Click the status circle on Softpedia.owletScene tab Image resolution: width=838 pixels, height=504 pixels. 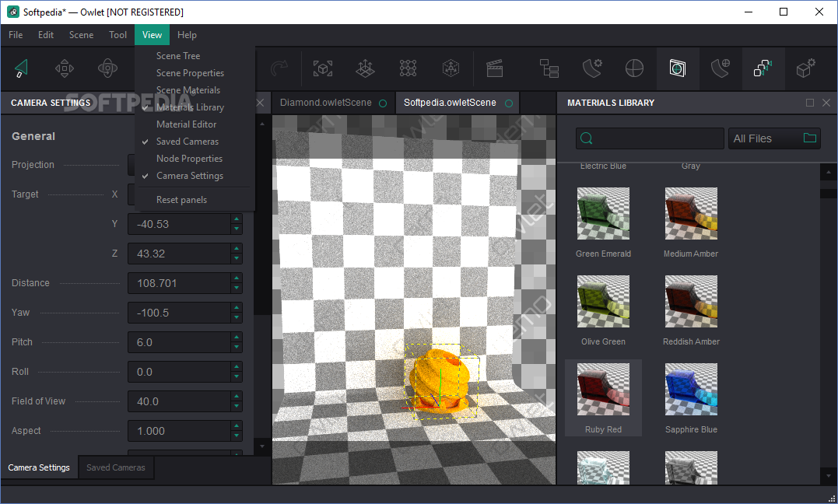coord(509,103)
